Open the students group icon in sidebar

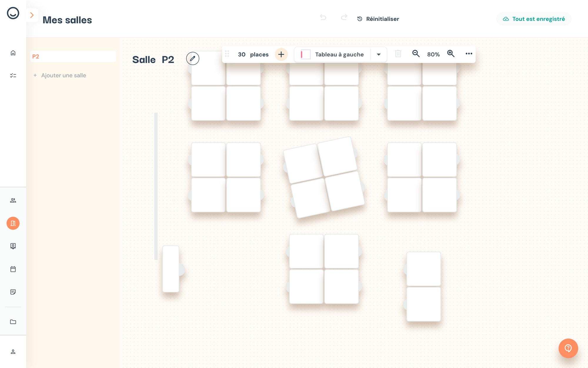tap(13, 200)
